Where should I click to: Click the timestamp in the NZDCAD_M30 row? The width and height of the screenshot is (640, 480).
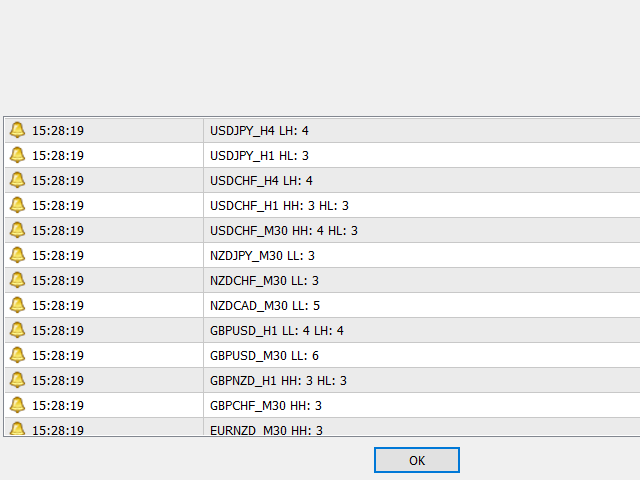tap(58, 305)
